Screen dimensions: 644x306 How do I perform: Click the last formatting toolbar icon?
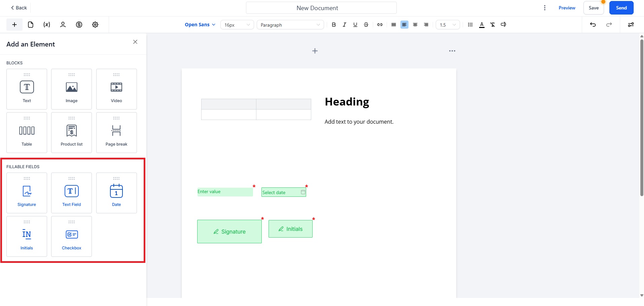503,25
